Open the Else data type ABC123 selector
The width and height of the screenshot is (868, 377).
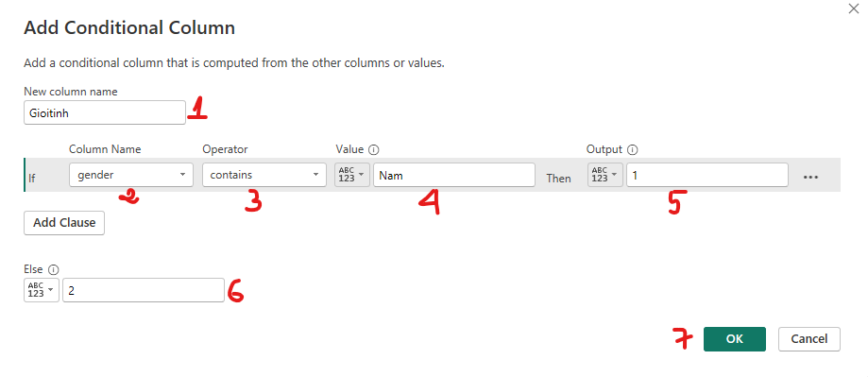tap(42, 290)
